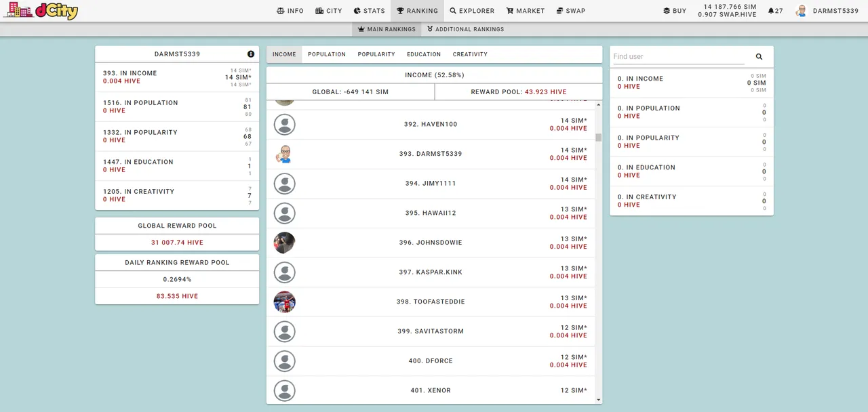
Task: Click the Find user input field
Action: (x=679, y=56)
